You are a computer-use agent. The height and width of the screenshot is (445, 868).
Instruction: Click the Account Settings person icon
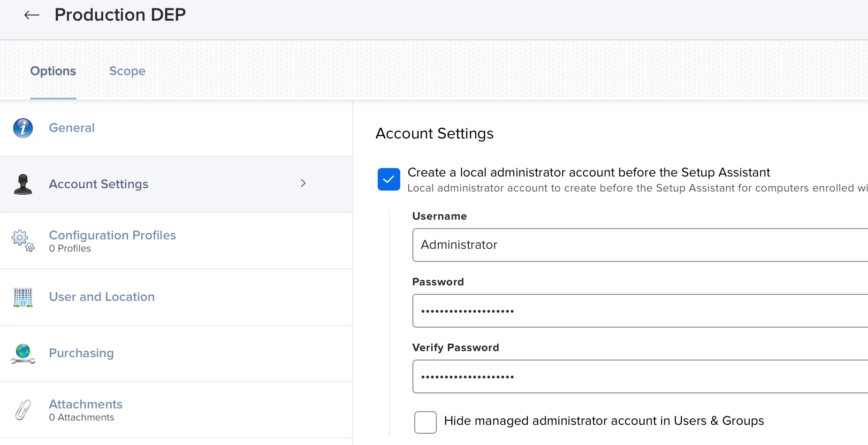[x=23, y=184]
